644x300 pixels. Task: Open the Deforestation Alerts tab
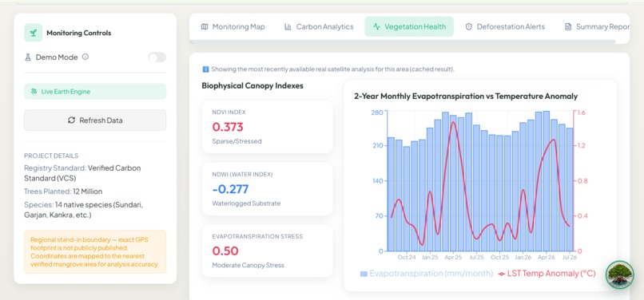(x=505, y=26)
